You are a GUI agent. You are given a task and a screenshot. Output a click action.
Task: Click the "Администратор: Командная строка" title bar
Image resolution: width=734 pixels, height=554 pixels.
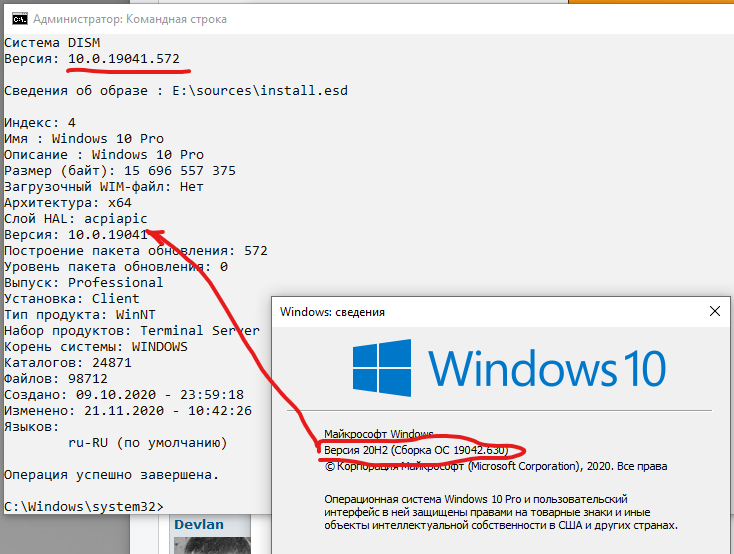tap(130, 18)
